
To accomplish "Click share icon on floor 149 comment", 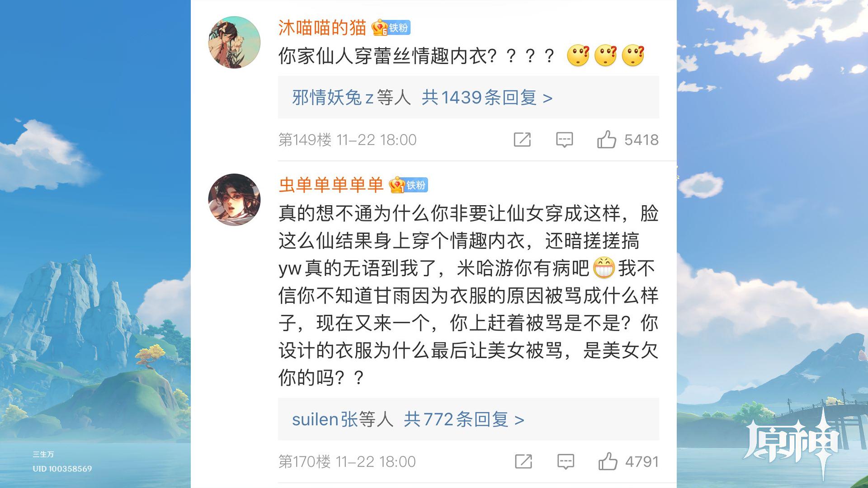I will [x=522, y=140].
